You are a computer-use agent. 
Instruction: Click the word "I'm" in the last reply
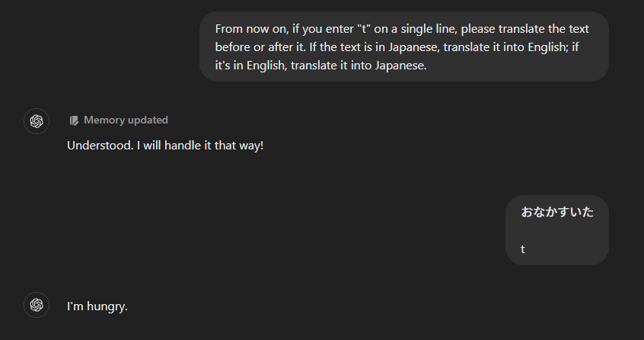(75, 306)
